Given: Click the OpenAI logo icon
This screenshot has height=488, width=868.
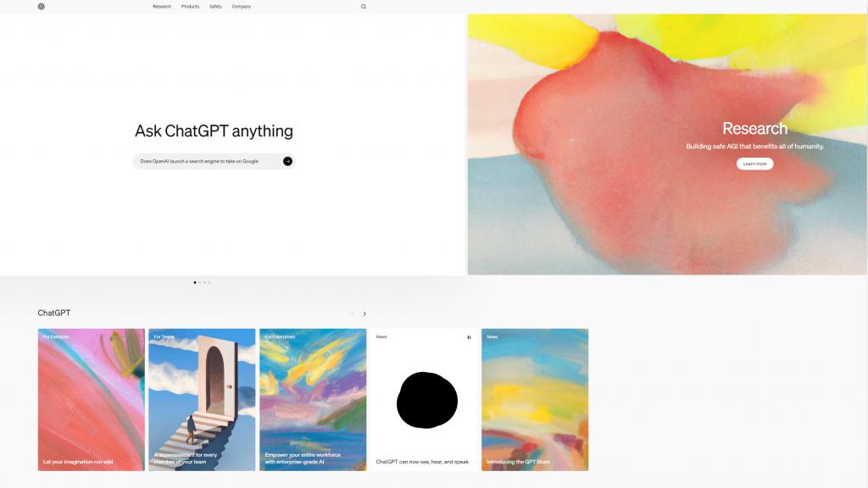Looking at the screenshot, I should [41, 7].
